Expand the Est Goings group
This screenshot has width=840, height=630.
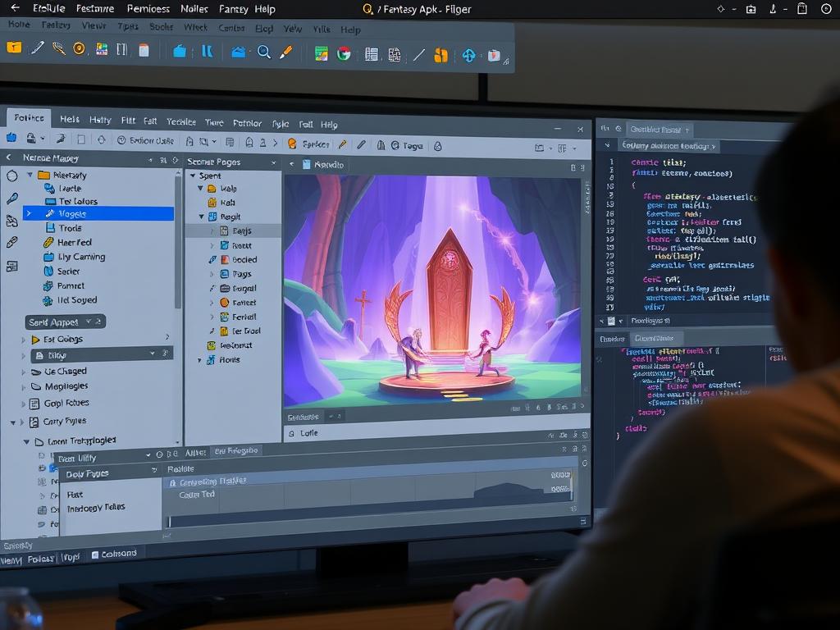(24, 340)
